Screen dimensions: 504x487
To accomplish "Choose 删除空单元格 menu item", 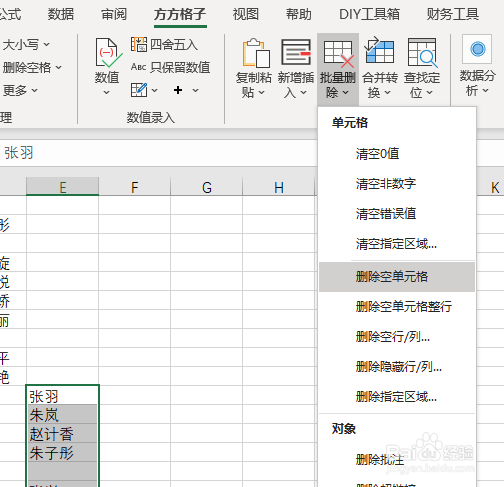I will 397,277.
